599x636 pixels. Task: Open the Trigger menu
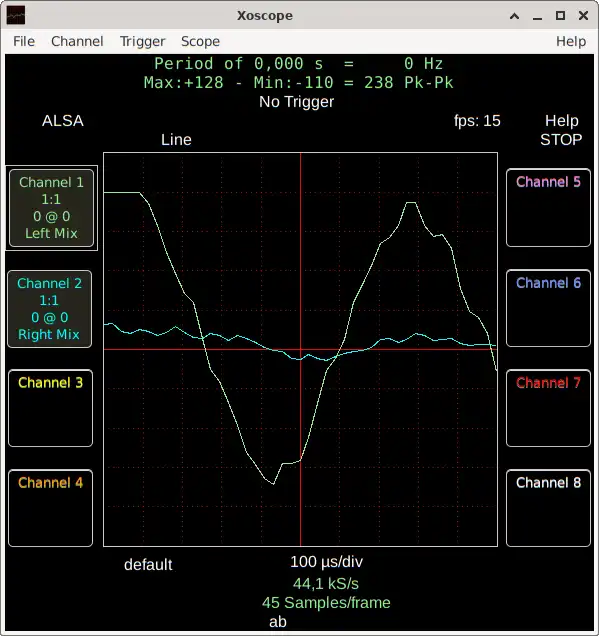click(x=142, y=41)
